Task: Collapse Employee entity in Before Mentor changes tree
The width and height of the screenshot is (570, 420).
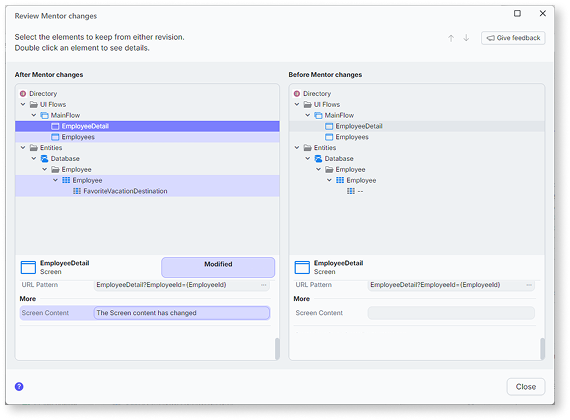Action: coord(329,180)
